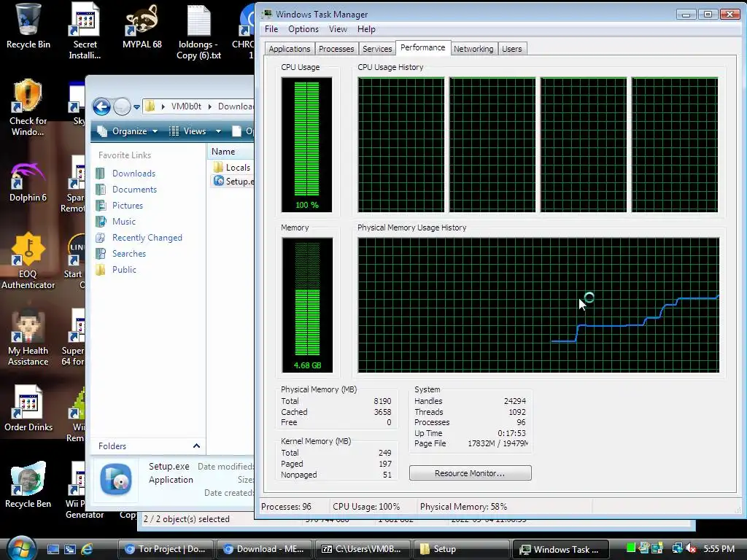The width and height of the screenshot is (747, 560).
Task: Click the Explorer Back arrow button
Action: tap(101, 106)
